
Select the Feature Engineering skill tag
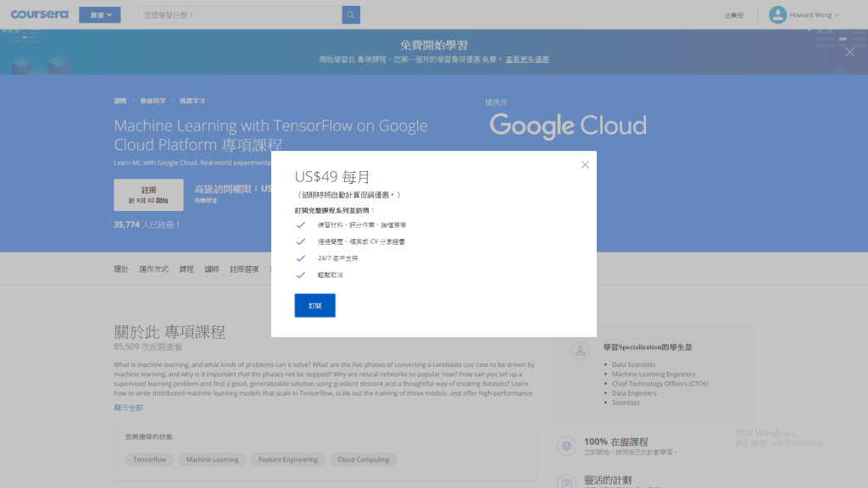click(288, 459)
